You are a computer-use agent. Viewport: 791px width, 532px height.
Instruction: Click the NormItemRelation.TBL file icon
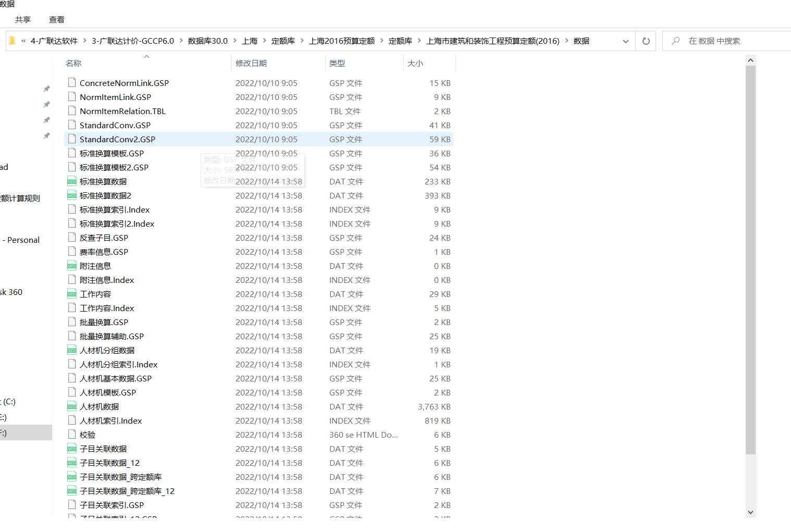click(72, 110)
